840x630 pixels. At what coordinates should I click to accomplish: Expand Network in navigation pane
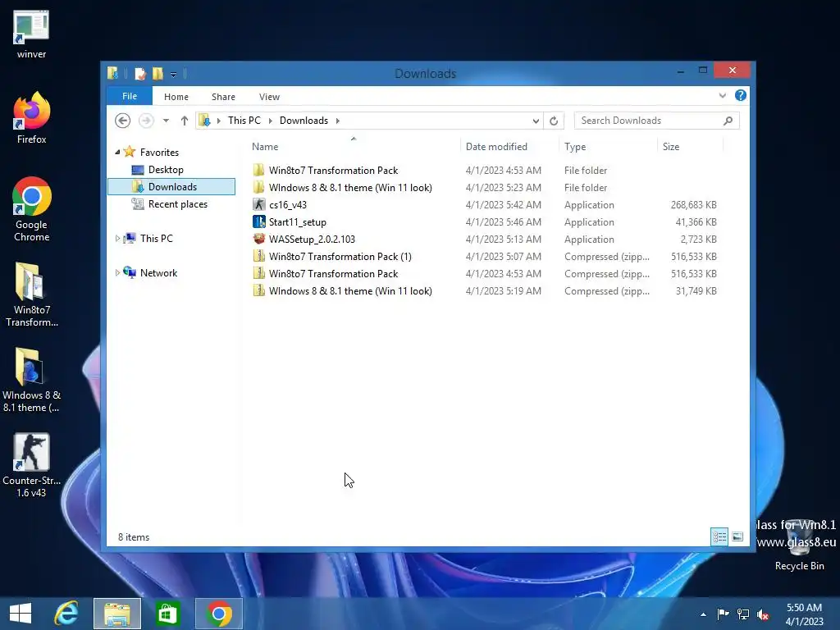coord(117,272)
